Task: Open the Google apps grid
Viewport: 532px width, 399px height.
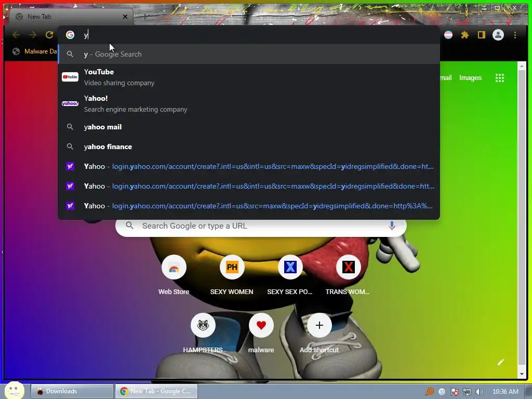Action: point(499,78)
